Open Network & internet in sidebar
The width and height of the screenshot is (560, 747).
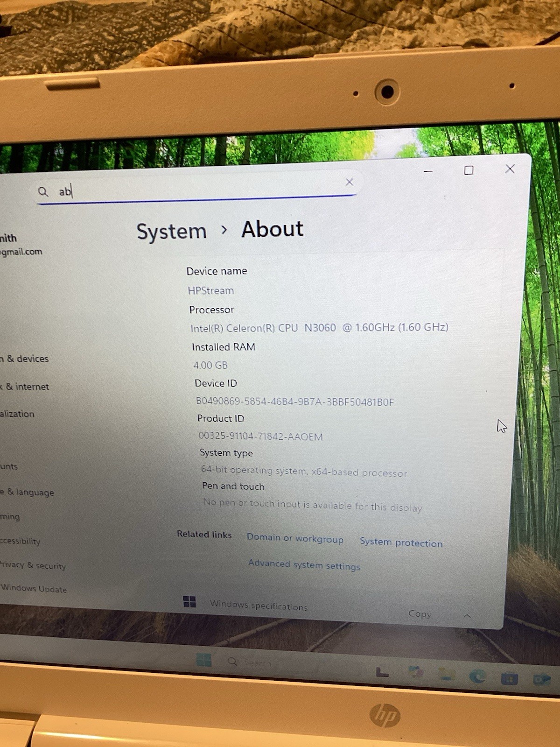[x=25, y=387]
